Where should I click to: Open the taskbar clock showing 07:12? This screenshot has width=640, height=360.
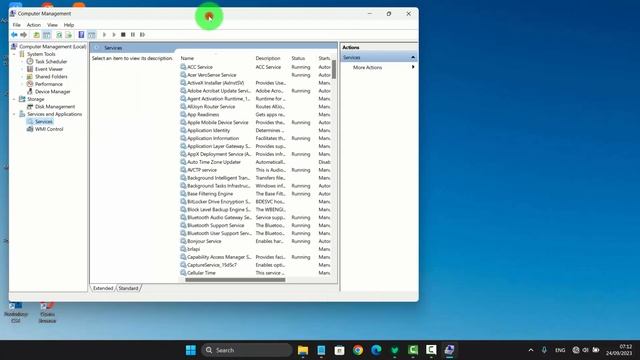point(619,350)
